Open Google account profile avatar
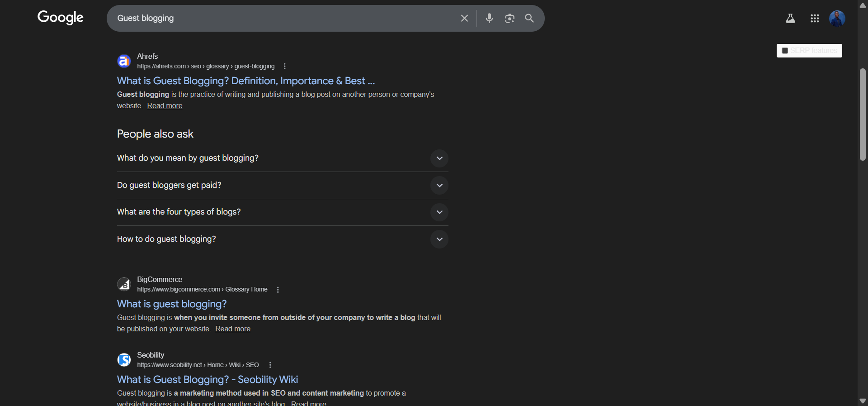868x406 pixels. tap(837, 19)
